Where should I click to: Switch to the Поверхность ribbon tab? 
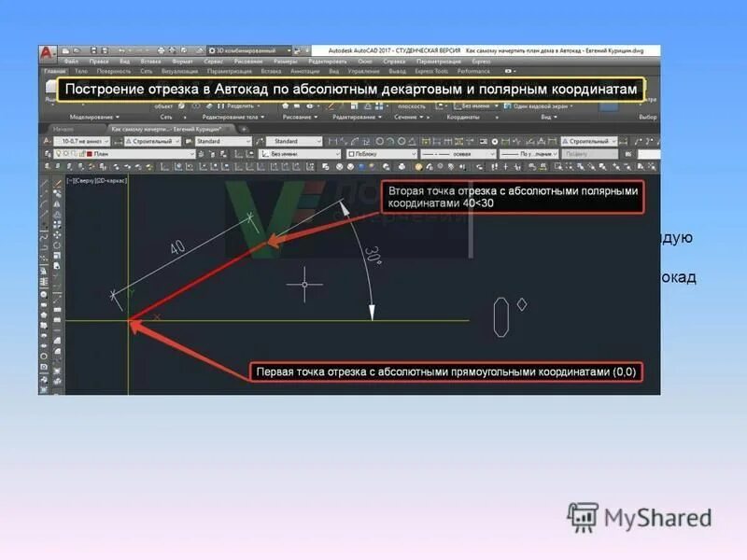click(113, 72)
